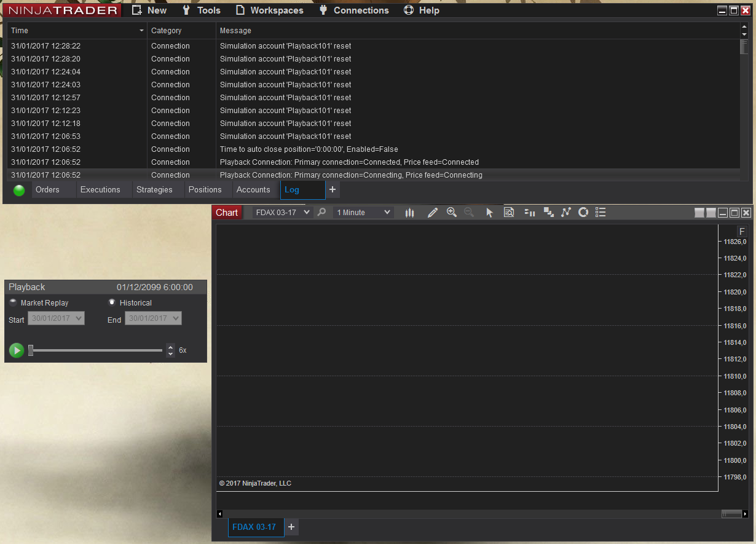Click the Time column sort arrow in log
Screen dimensions: 756x544
point(142,31)
